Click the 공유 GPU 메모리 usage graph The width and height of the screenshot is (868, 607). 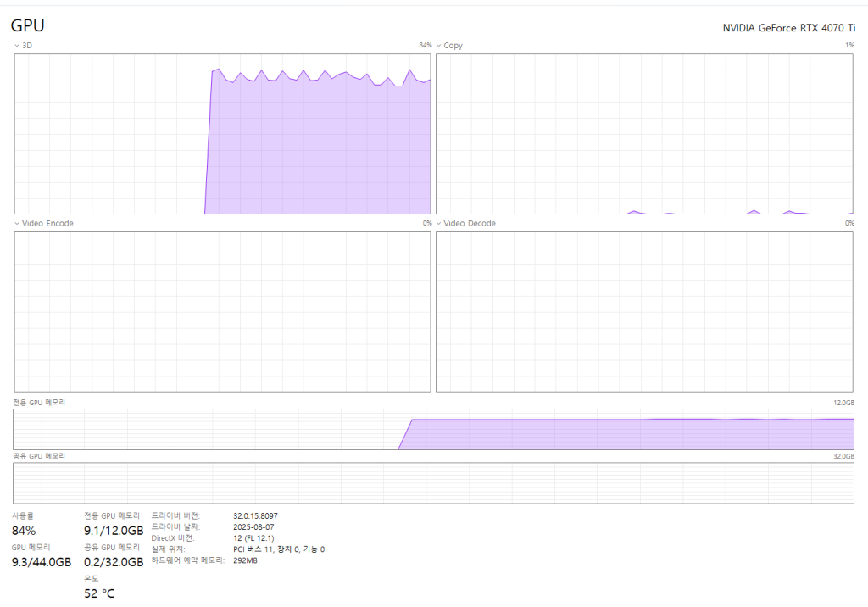point(433,482)
